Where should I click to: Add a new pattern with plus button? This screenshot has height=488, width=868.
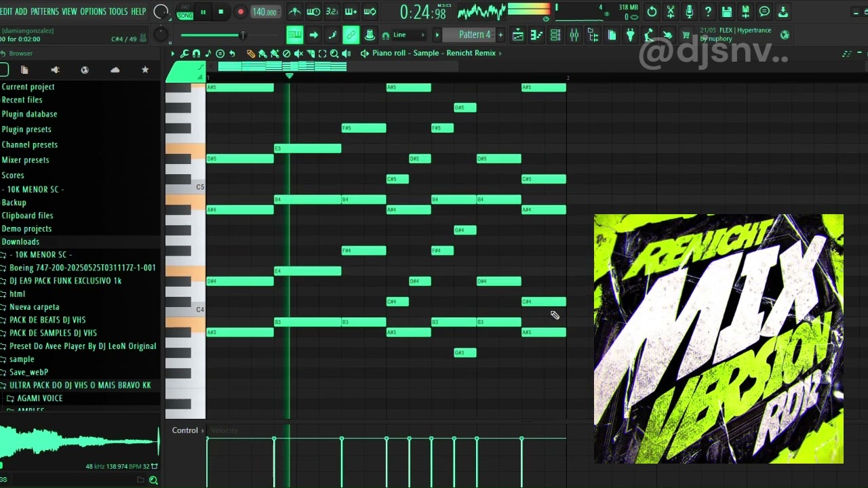pos(500,35)
